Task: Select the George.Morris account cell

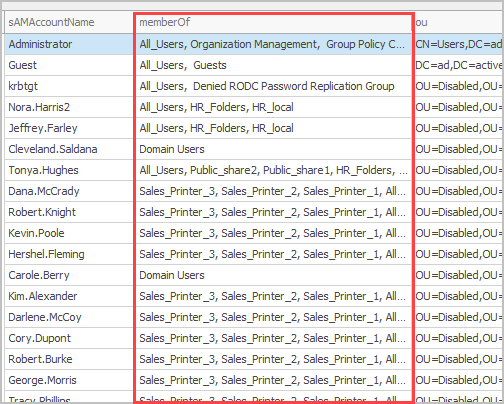Action: 69,380
